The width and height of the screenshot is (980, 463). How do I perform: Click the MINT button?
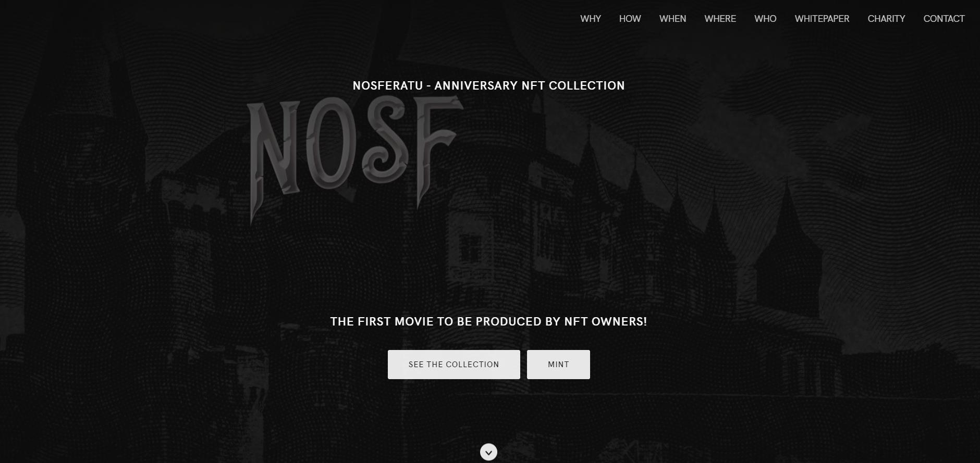(x=558, y=365)
